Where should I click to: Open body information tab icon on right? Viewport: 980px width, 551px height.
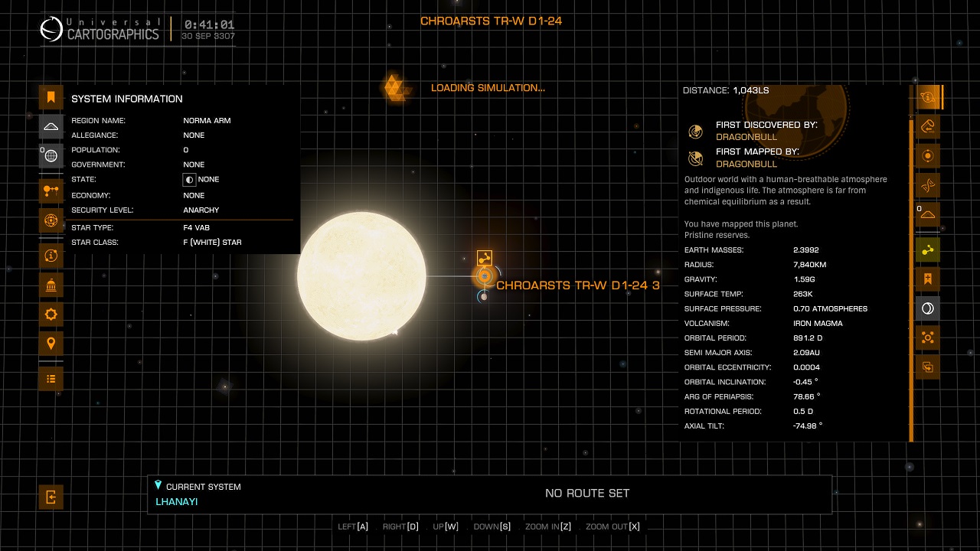pos(928,97)
